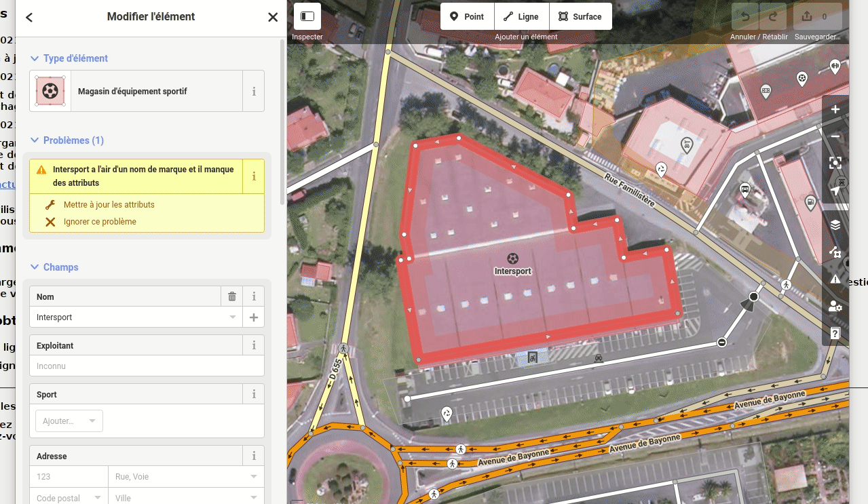
Task: Open the Sport Ajouter… combo box
Action: tap(69, 421)
